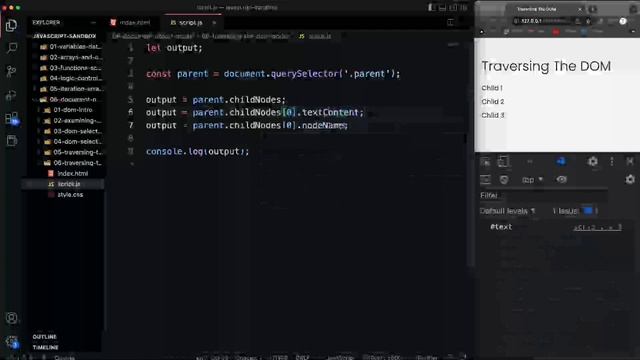The width and height of the screenshot is (640, 360).
Task: Open the Source Control view
Action: [11, 71]
